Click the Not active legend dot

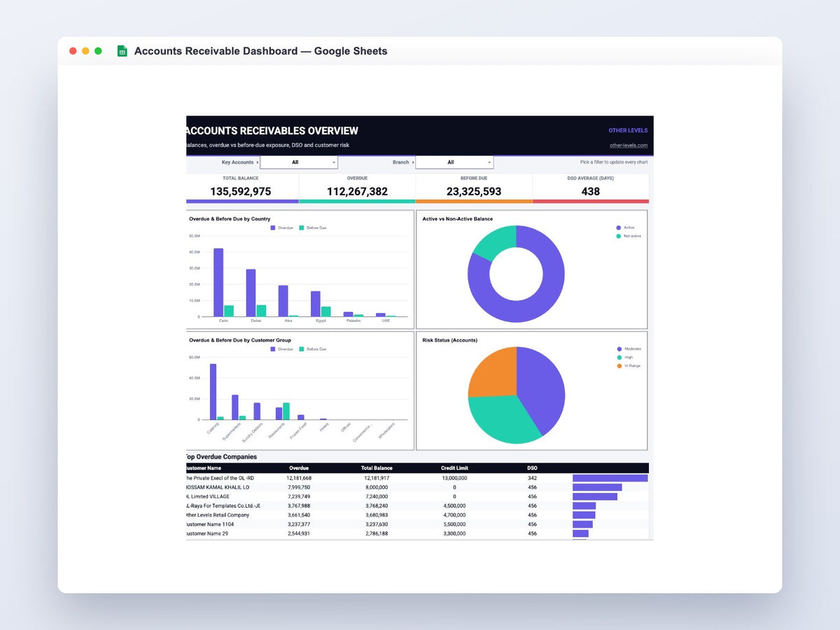pos(619,236)
